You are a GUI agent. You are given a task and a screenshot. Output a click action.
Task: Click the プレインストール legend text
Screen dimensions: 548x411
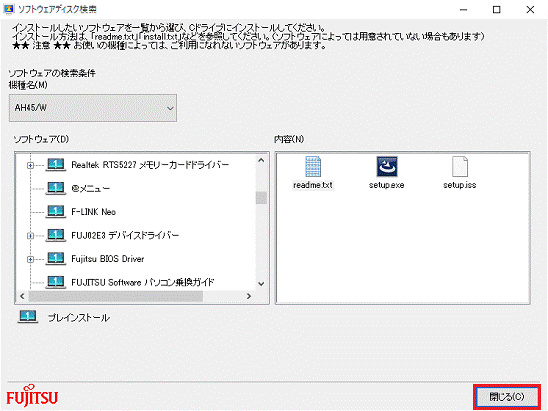click(79, 318)
